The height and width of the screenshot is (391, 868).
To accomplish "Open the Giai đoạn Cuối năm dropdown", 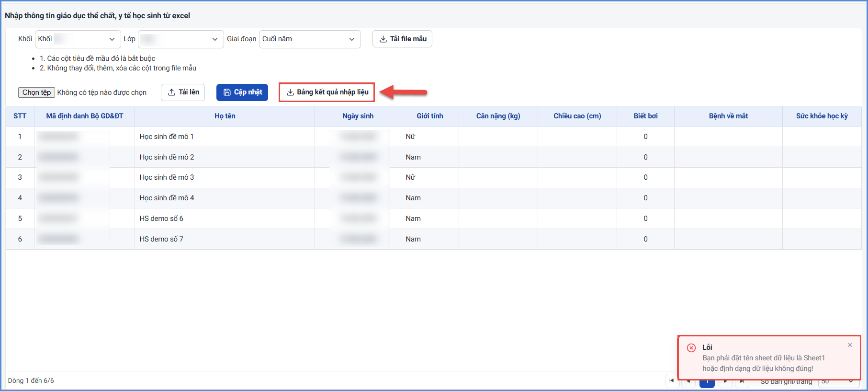I will tap(310, 39).
